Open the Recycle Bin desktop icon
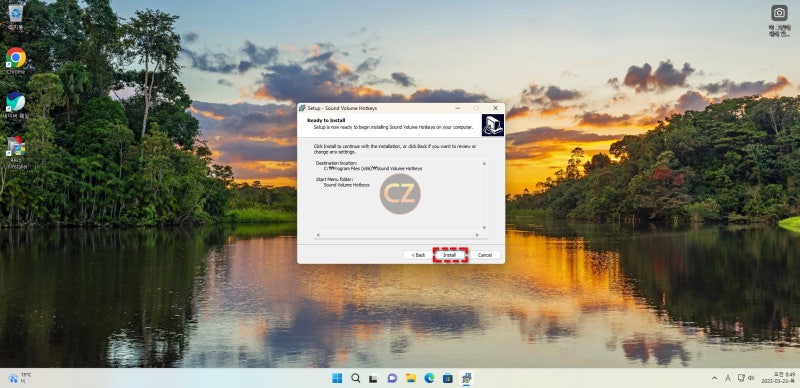The image size is (800, 388). [16, 16]
